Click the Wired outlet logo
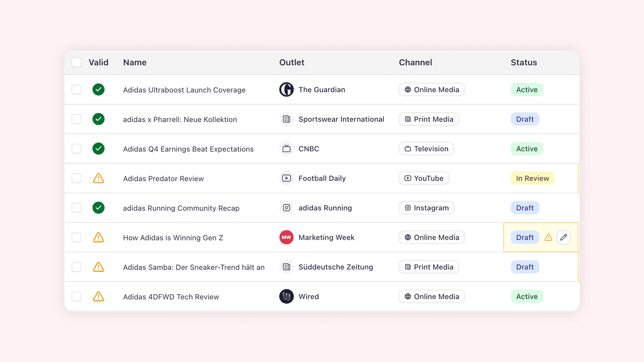 coord(286,296)
